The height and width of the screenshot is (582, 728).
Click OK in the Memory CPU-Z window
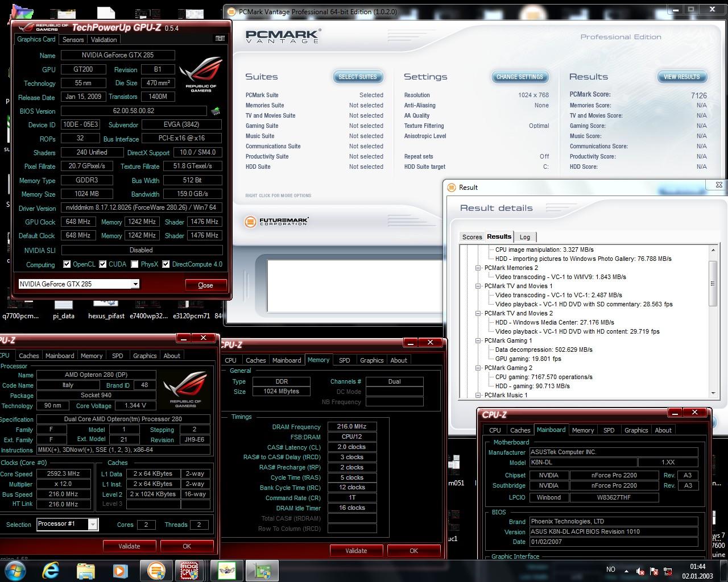click(413, 550)
